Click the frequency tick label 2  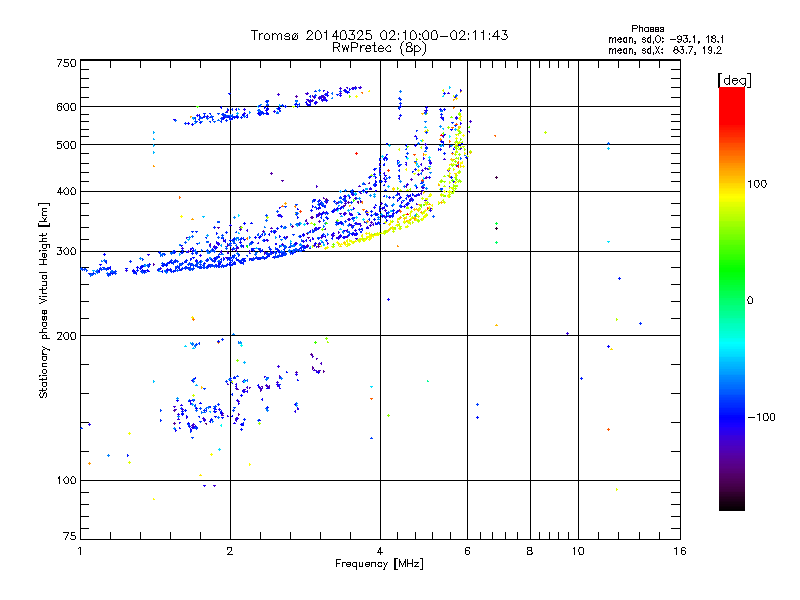click(x=230, y=551)
